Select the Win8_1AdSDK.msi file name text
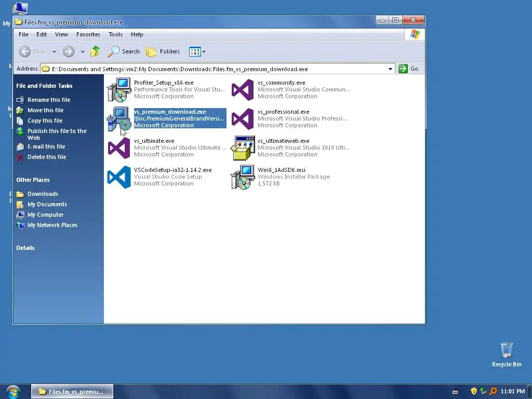Screen dimensions: 532x399 click(x=281, y=170)
